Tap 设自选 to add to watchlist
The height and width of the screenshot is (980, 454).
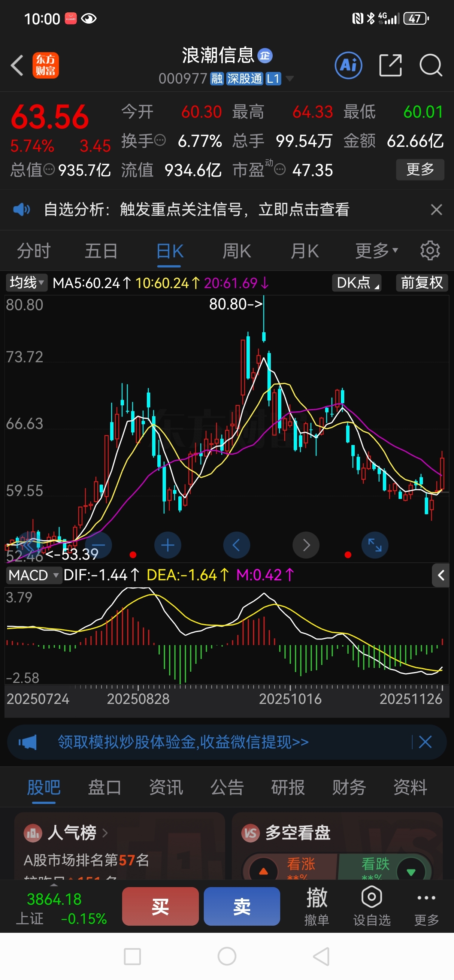(x=372, y=907)
